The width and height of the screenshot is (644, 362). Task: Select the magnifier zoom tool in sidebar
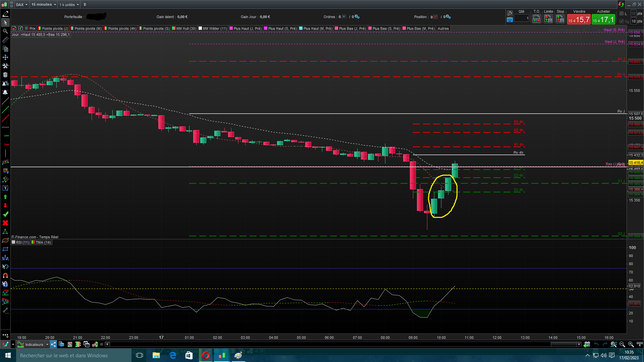(x=5, y=31)
